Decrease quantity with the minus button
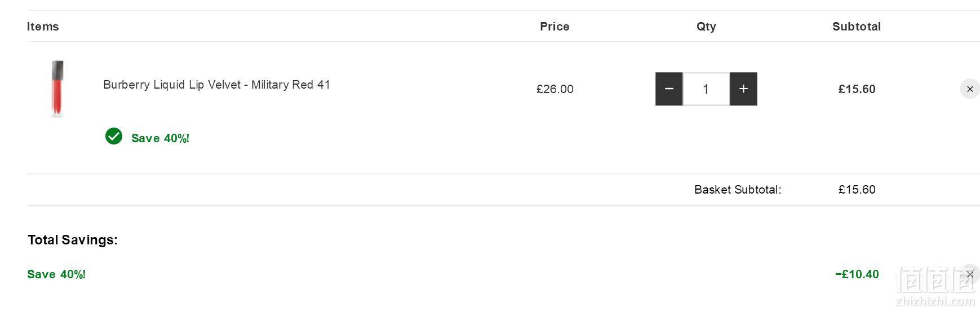 tap(669, 89)
